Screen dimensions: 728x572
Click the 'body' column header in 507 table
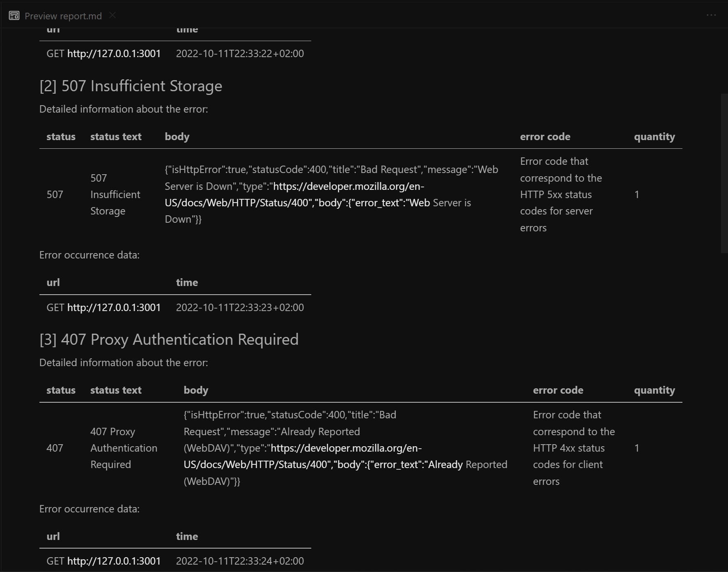click(177, 136)
